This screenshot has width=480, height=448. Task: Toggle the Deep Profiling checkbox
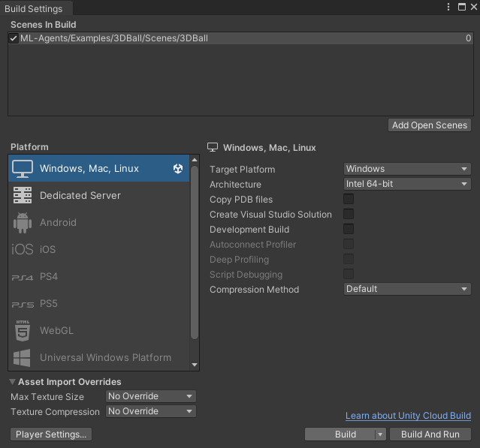[349, 259]
